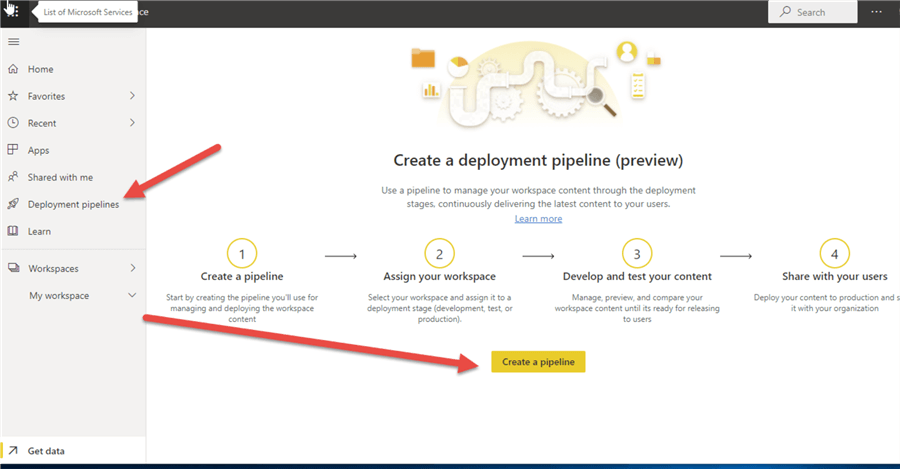The height and width of the screenshot is (469, 900).
Task: Click the Deployment pipelines rocket icon
Action: (13, 204)
